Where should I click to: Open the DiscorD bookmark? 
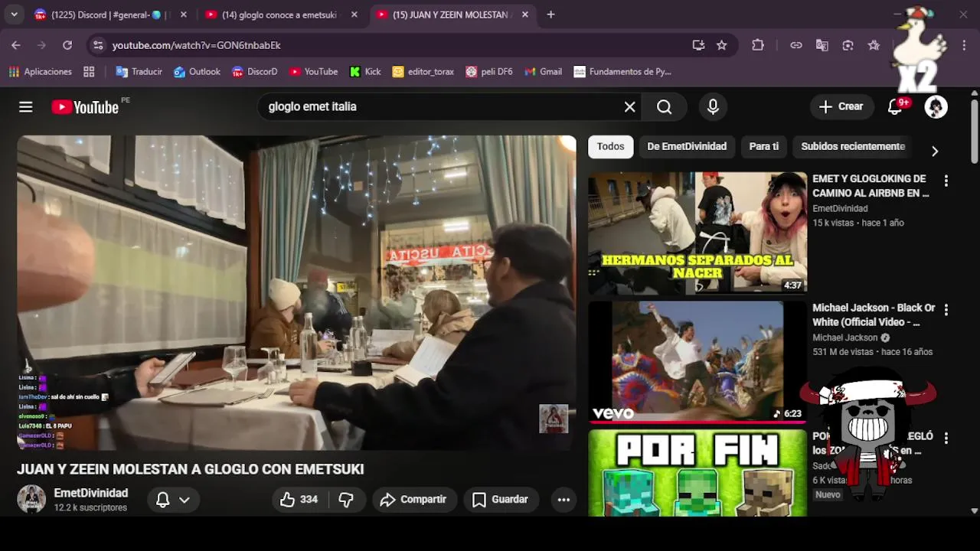[x=254, y=72]
